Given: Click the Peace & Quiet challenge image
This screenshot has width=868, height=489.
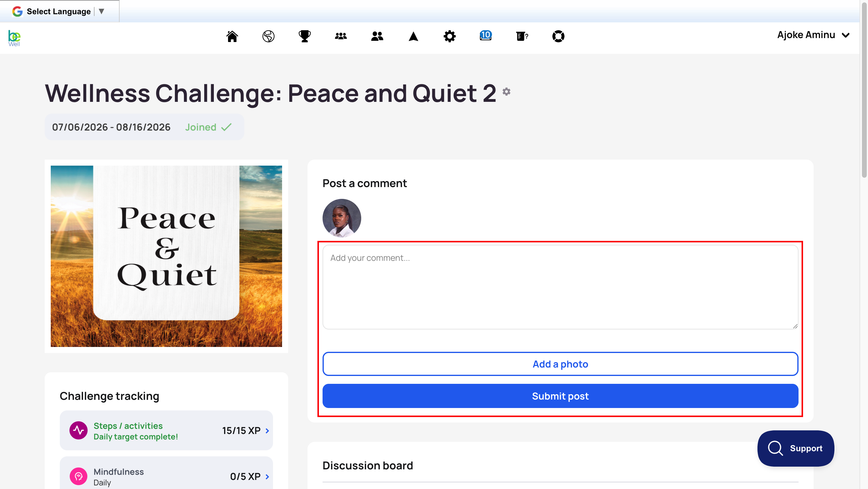Looking at the screenshot, I should click(166, 256).
